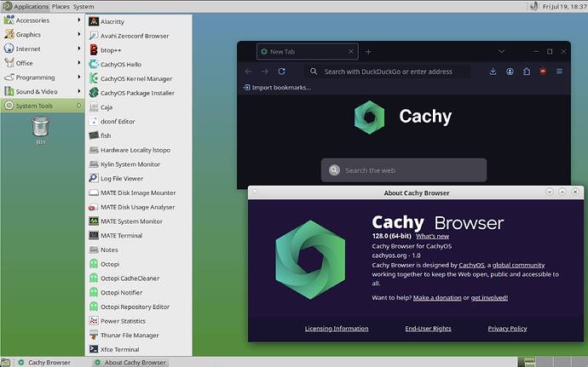Launch MATE Terminal

point(139,235)
